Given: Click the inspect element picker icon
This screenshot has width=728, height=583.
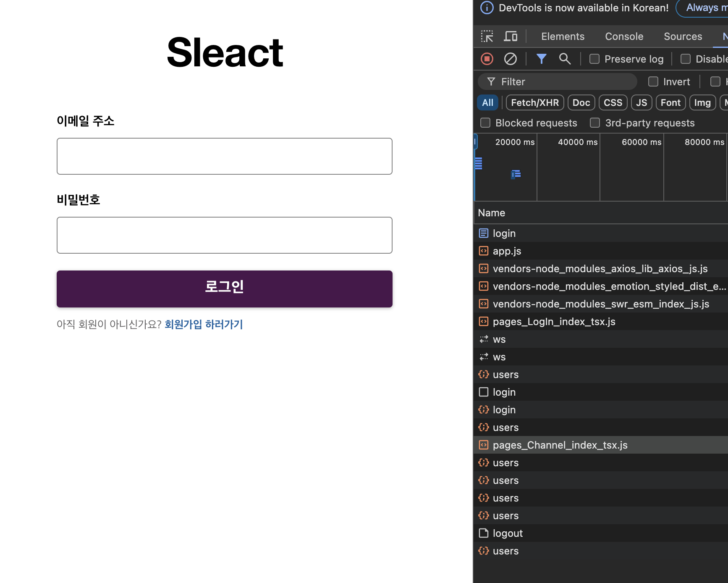Looking at the screenshot, I should 487,37.
